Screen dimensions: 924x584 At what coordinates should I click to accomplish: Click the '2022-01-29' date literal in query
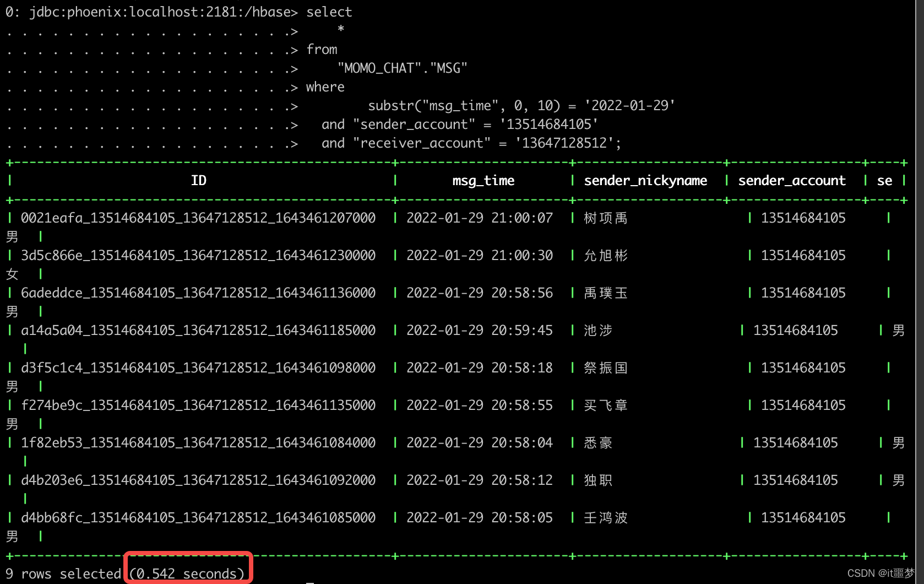(630, 106)
